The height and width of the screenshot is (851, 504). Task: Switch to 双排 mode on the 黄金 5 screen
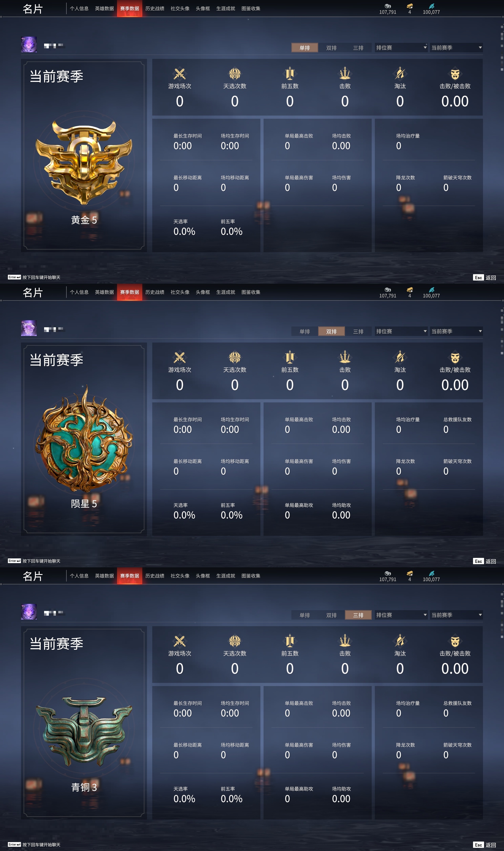pyautogui.click(x=332, y=48)
